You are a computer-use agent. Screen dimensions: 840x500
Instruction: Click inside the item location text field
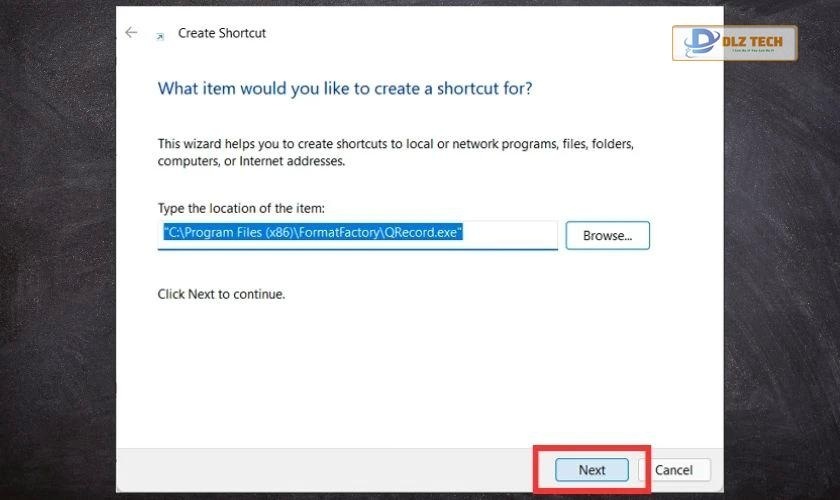click(510, 234)
